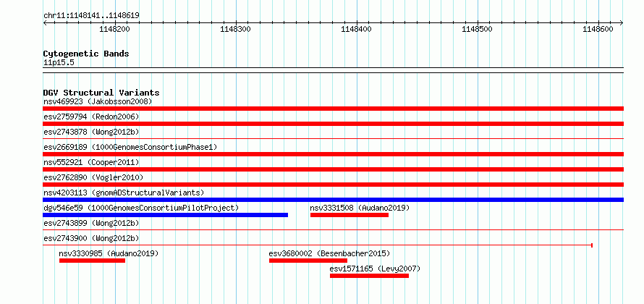Open esv2762890 (Vogler2010) variant label

93,177
